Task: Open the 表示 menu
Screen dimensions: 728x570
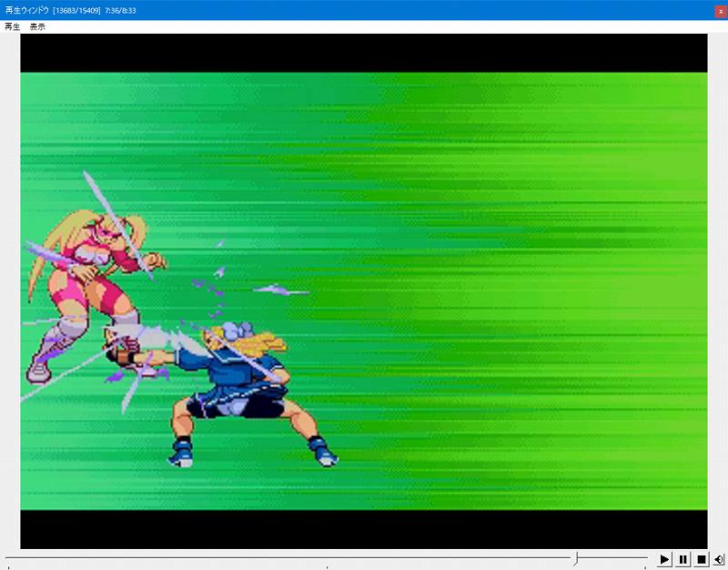Action: pos(37,27)
